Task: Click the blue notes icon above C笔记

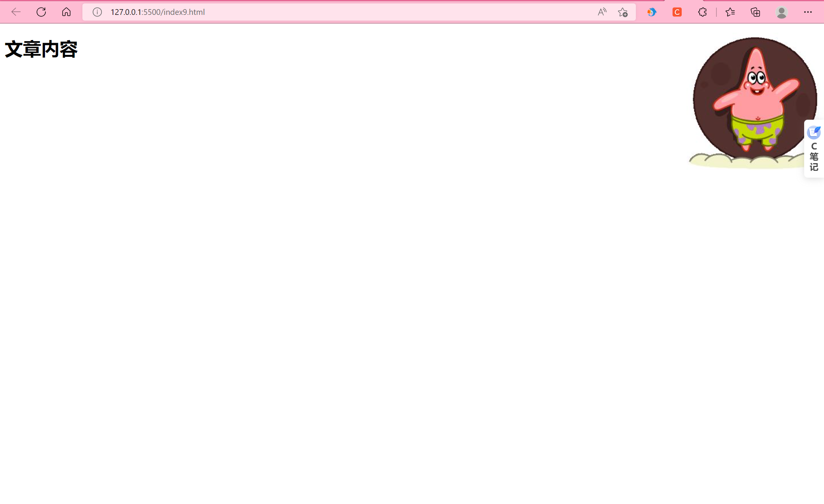Action: pos(814,132)
